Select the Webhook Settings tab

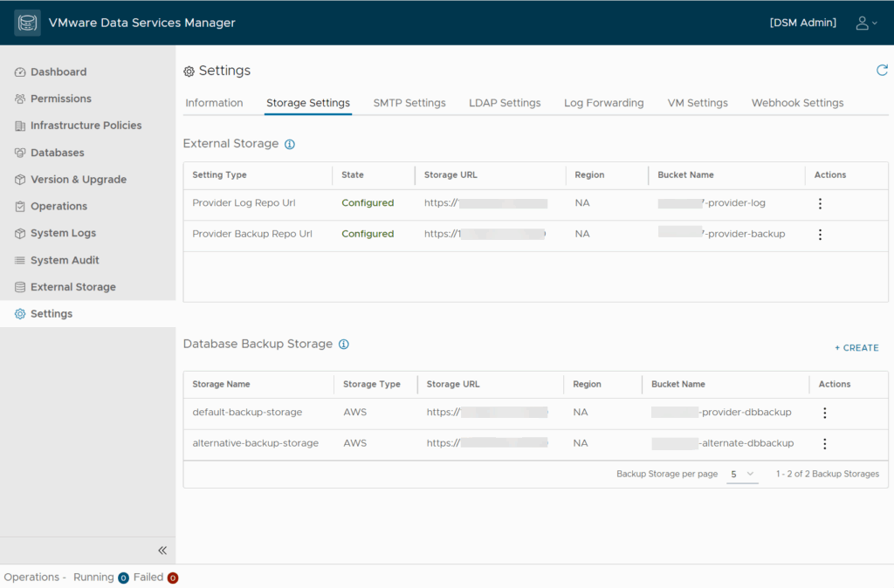797,103
